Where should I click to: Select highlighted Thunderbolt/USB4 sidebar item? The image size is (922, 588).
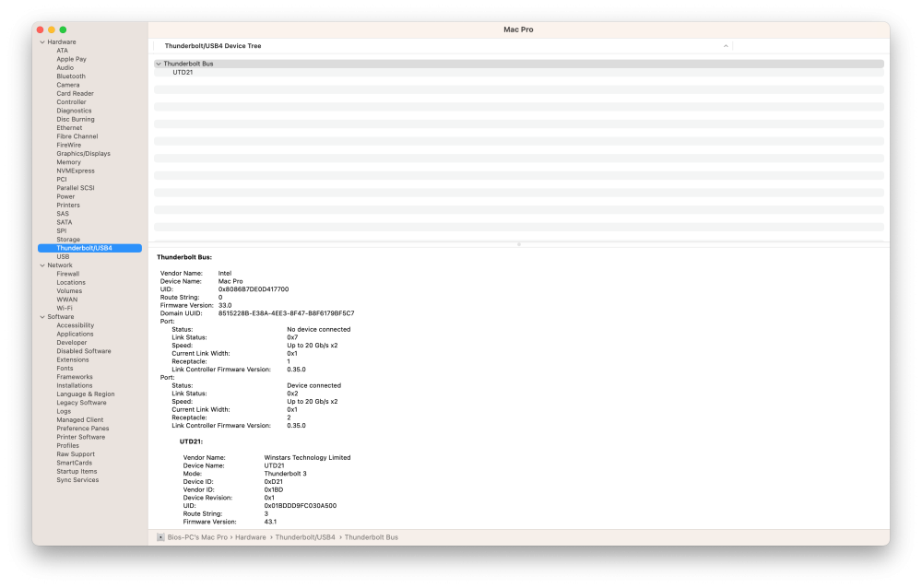(89, 248)
